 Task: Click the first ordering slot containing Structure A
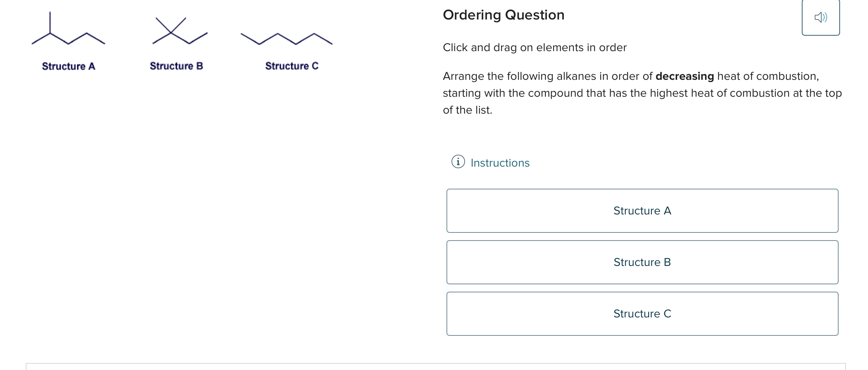tap(642, 211)
